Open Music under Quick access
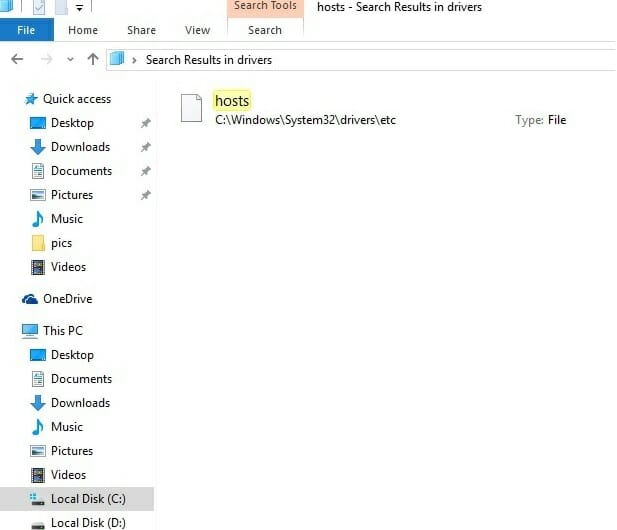This screenshot has height=530, width=617. pos(67,219)
